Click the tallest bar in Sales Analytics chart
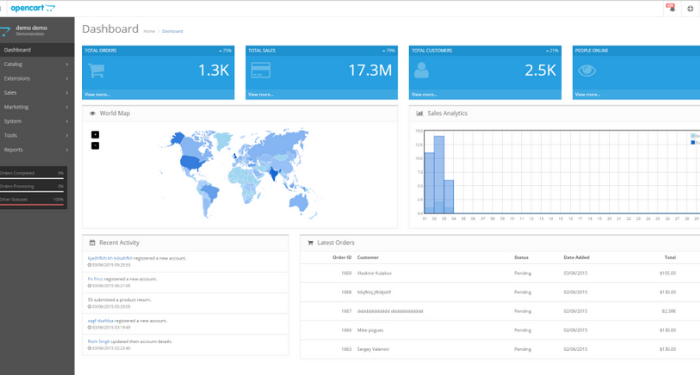700x375 pixels. tap(439, 175)
